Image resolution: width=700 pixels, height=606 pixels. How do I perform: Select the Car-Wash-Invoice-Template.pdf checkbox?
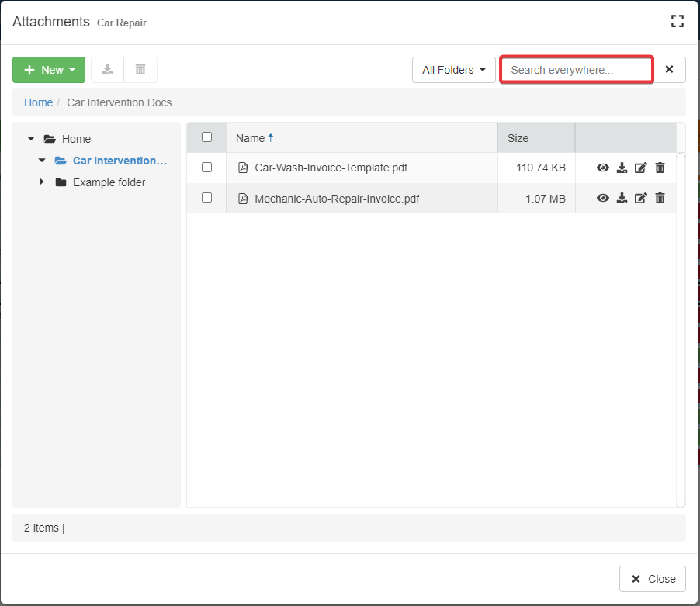[x=206, y=167]
